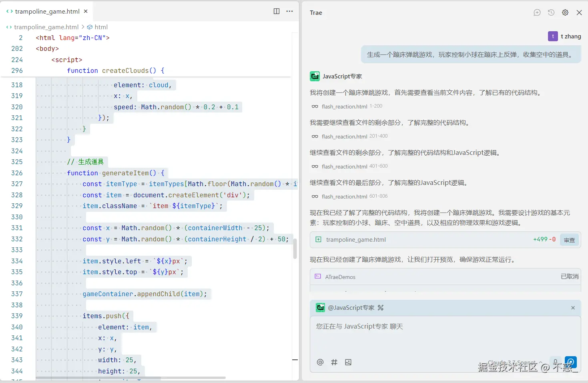Click the @JavaScript专家 tools icon
Image resolution: width=588 pixels, height=383 pixels.
381,307
